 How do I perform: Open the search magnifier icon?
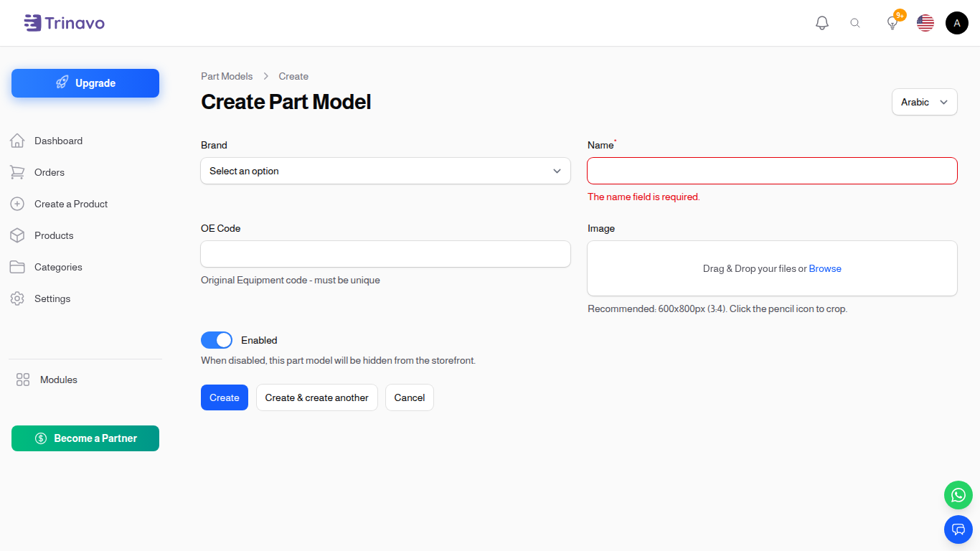855,23
